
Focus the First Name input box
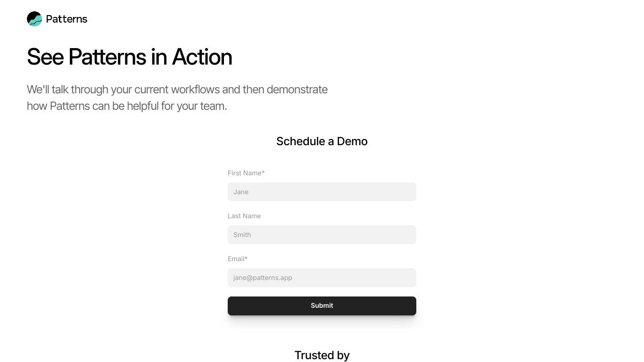pos(322,192)
